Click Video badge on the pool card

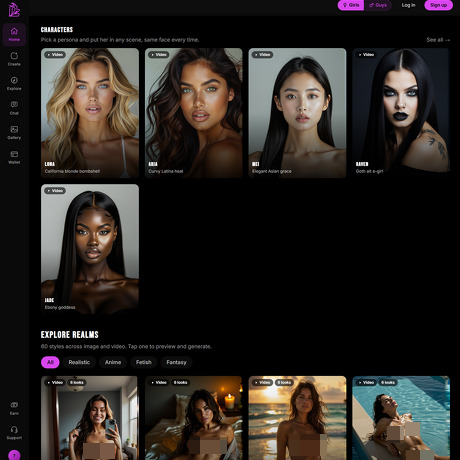coord(366,382)
